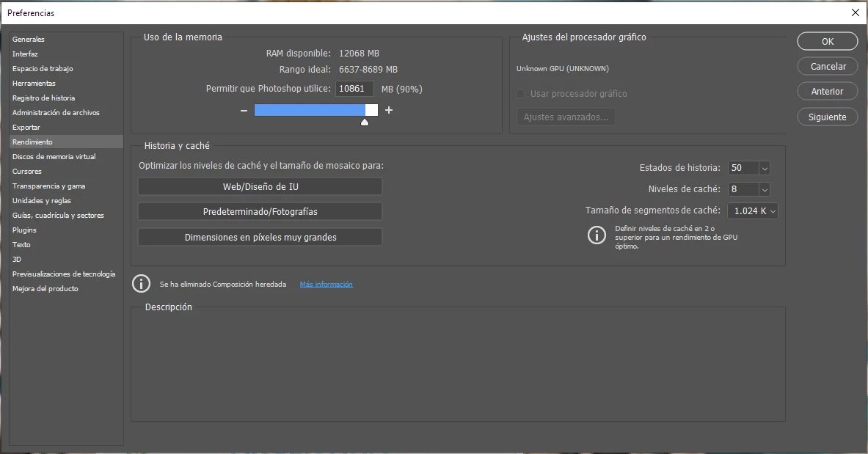This screenshot has height=454, width=868.
Task: Click the blue memory usage bar
Action: (310, 110)
